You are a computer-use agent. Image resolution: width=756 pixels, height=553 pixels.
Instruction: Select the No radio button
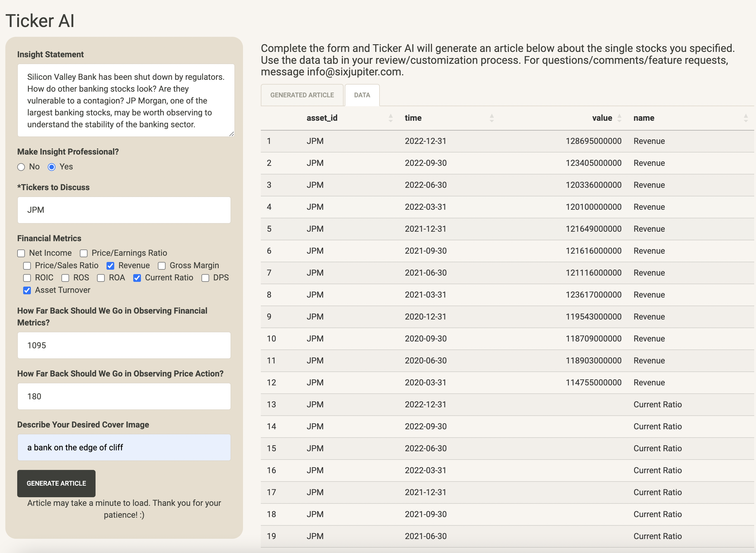tap(21, 167)
